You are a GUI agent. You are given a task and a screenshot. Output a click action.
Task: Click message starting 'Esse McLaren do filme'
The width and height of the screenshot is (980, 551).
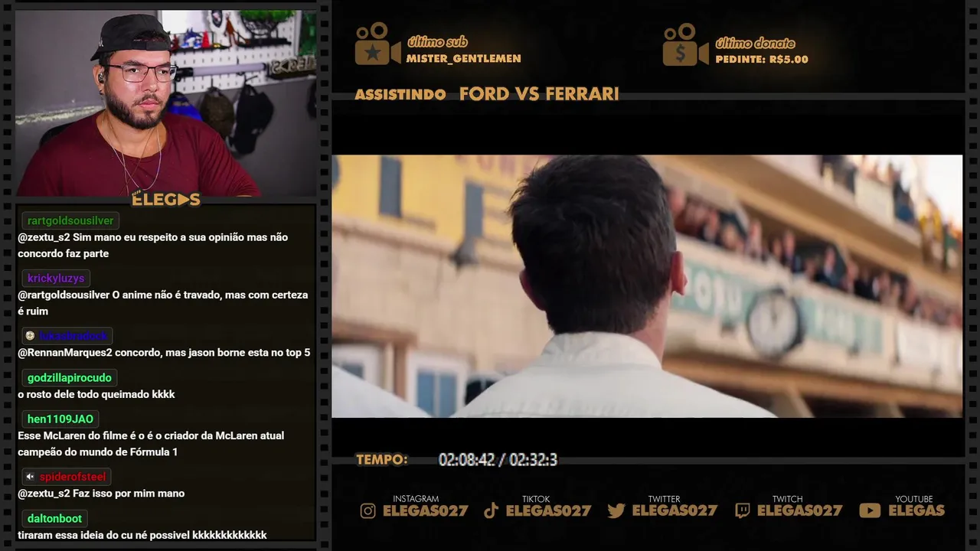click(x=151, y=444)
